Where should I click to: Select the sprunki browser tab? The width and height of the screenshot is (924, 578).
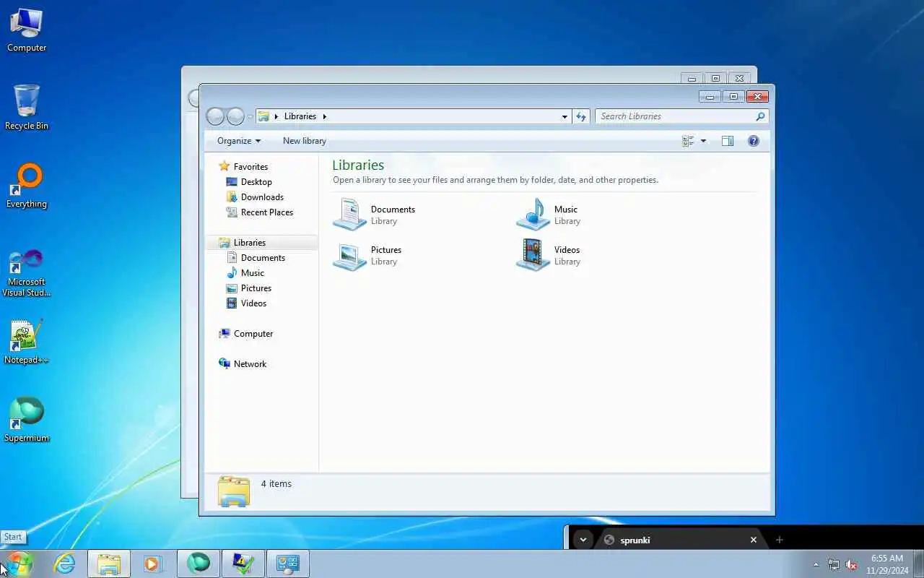(680, 540)
